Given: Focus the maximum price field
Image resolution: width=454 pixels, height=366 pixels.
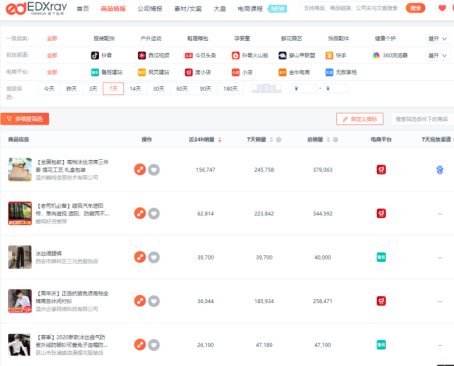Looking at the screenshot, I should pyautogui.click(x=336, y=89).
